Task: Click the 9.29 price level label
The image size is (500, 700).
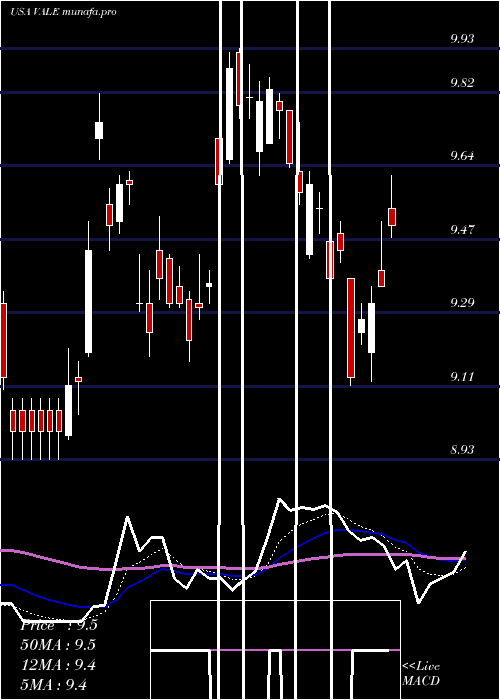Action: [462, 303]
